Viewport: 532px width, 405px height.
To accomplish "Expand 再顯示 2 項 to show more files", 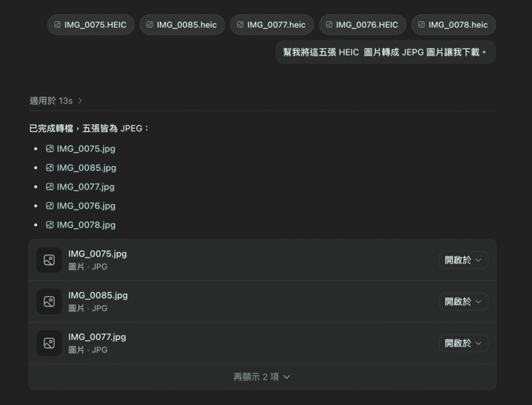I will (262, 377).
